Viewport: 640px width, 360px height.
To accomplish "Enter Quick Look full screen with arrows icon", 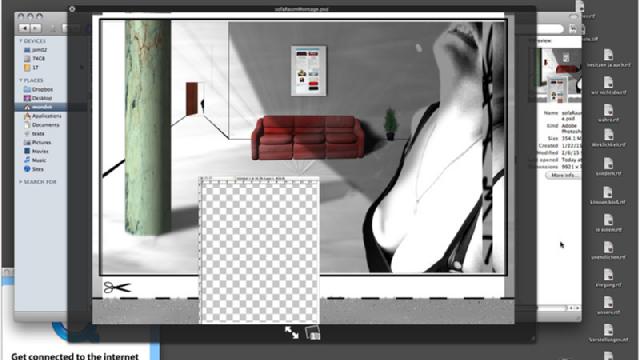I will pos(291,332).
